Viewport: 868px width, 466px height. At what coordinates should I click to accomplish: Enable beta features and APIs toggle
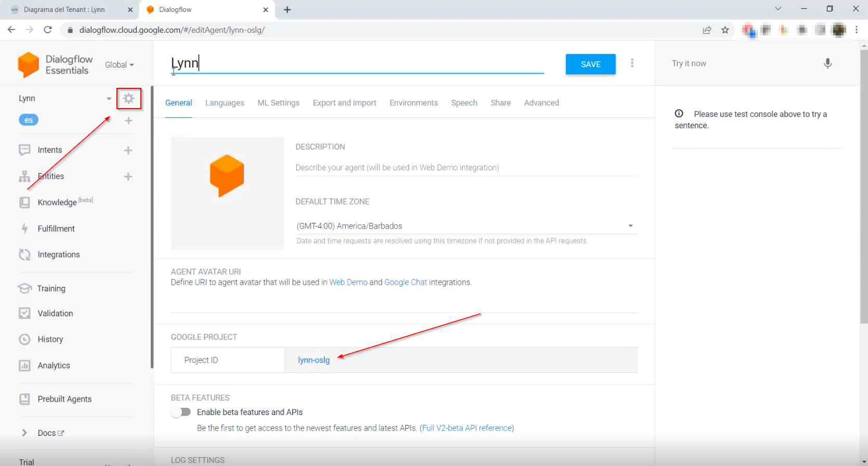click(181, 412)
